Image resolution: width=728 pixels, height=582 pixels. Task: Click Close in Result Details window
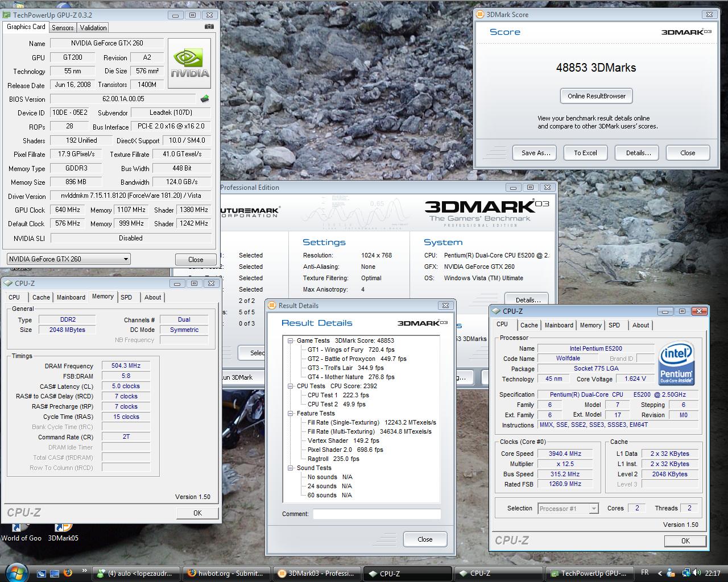pos(425,539)
